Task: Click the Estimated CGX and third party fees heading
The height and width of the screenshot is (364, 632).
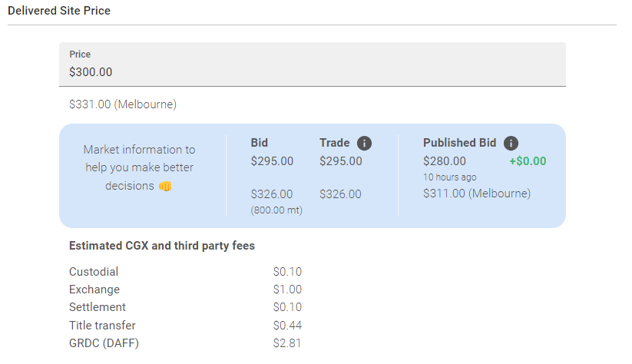Action: pos(162,246)
